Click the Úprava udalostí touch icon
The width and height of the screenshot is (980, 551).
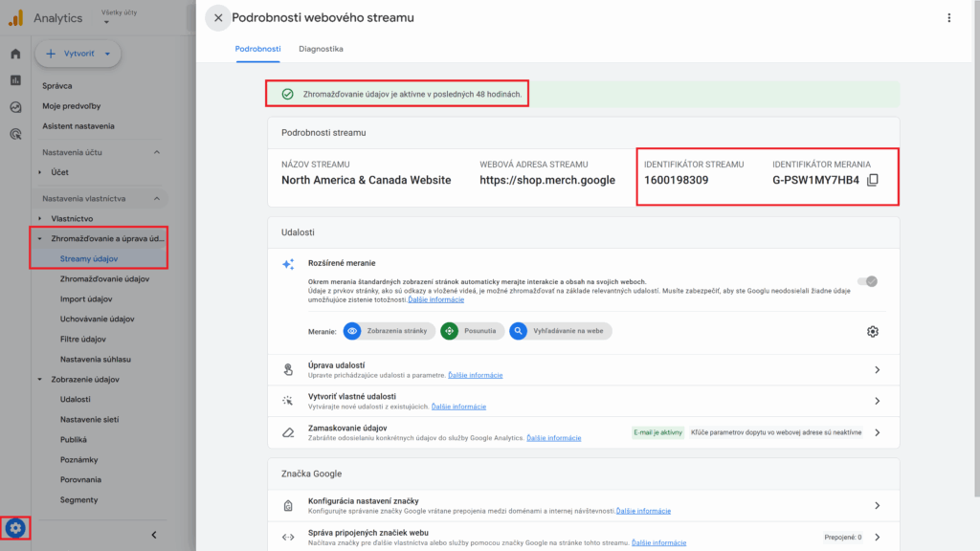coord(288,370)
